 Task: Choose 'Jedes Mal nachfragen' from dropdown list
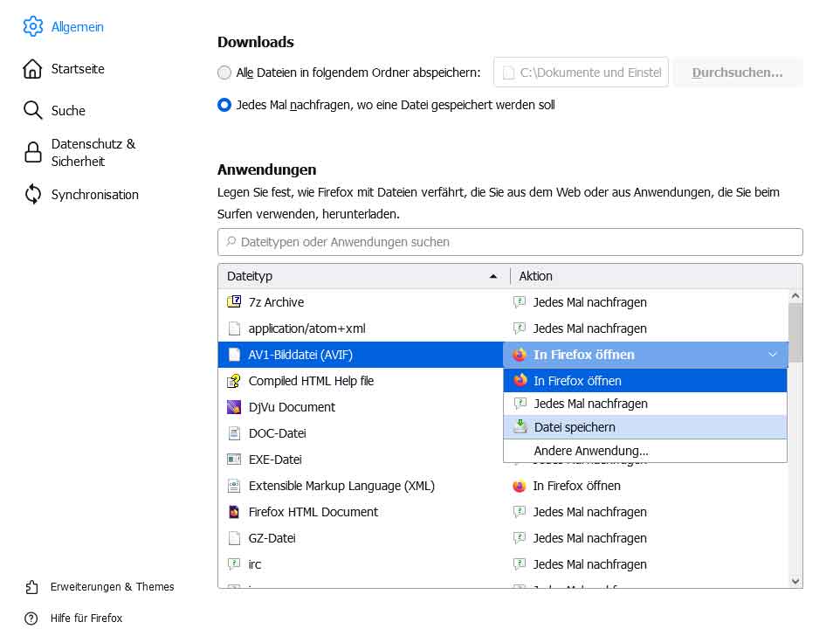pyautogui.click(x=645, y=404)
